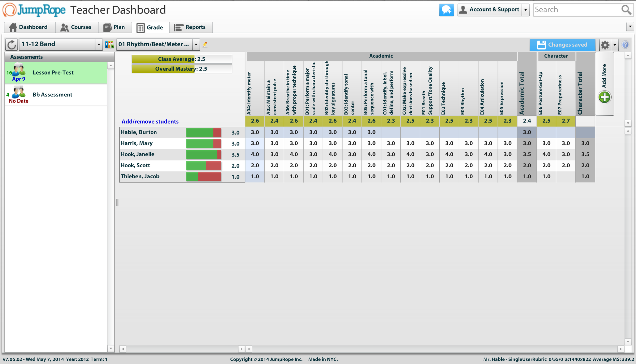Open the gear settings icon
The width and height of the screenshot is (636, 364).
click(x=605, y=45)
